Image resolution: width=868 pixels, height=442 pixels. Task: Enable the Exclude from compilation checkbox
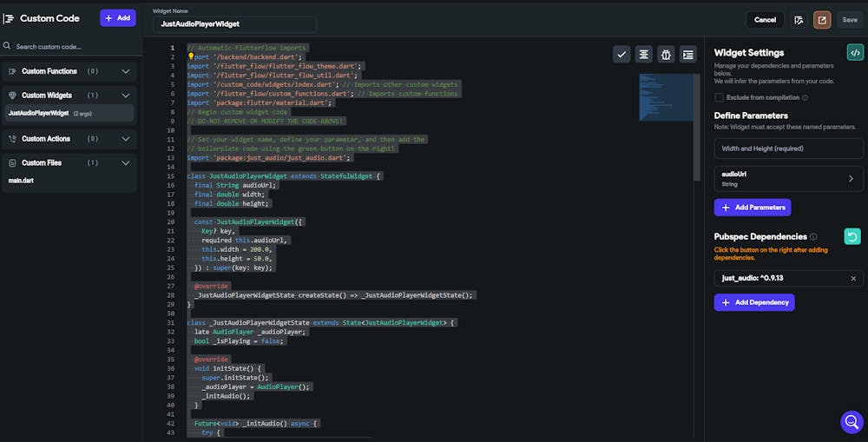coord(720,97)
